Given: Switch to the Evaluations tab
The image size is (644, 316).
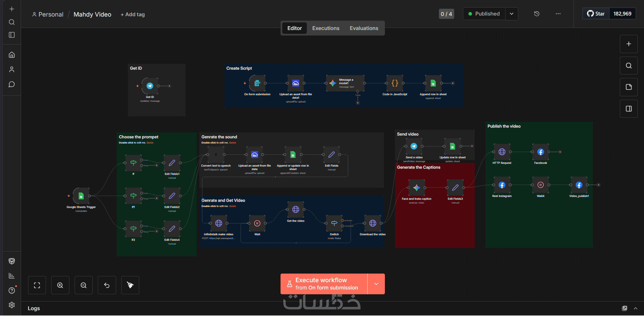Looking at the screenshot, I should pos(364,28).
